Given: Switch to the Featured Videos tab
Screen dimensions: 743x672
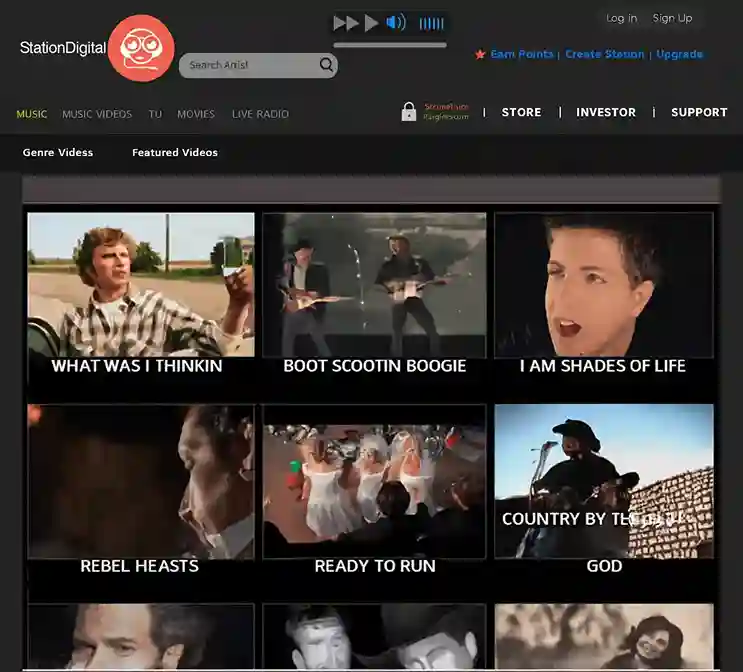Looking at the screenshot, I should (x=175, y=153).
